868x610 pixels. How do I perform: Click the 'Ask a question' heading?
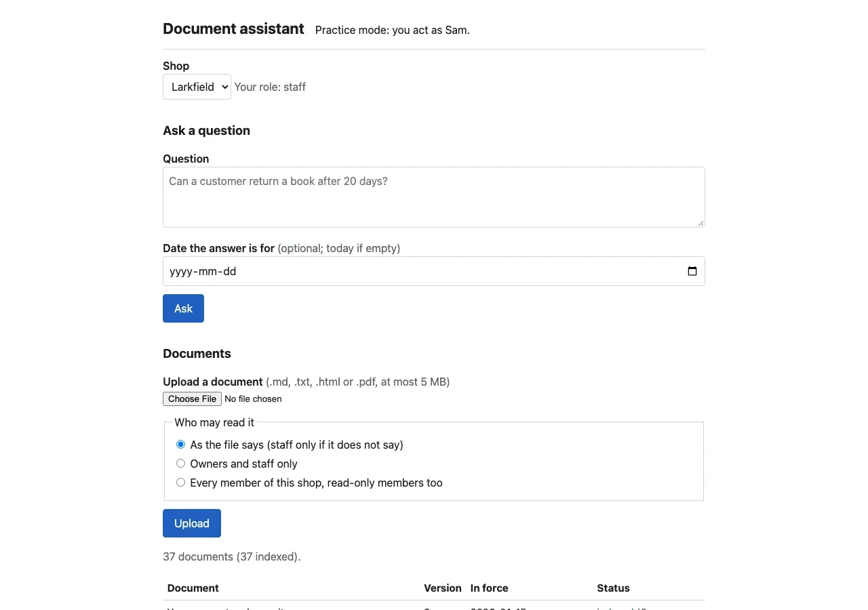207,131
